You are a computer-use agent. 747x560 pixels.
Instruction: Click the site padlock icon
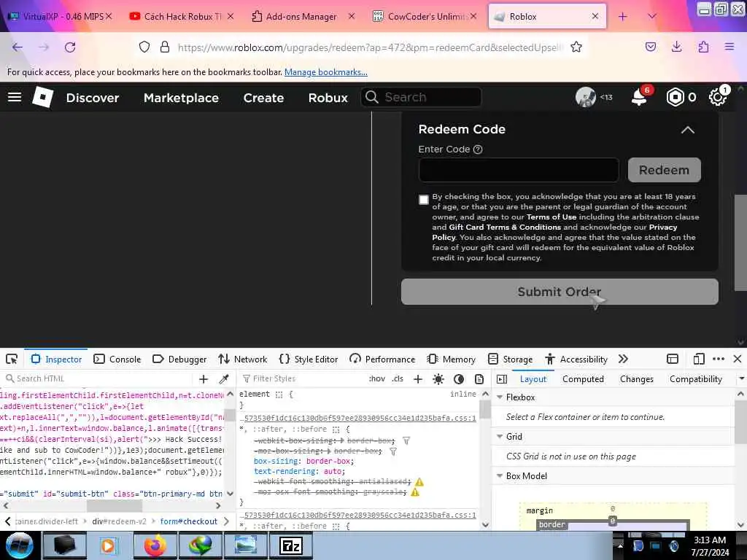[164, 47]
